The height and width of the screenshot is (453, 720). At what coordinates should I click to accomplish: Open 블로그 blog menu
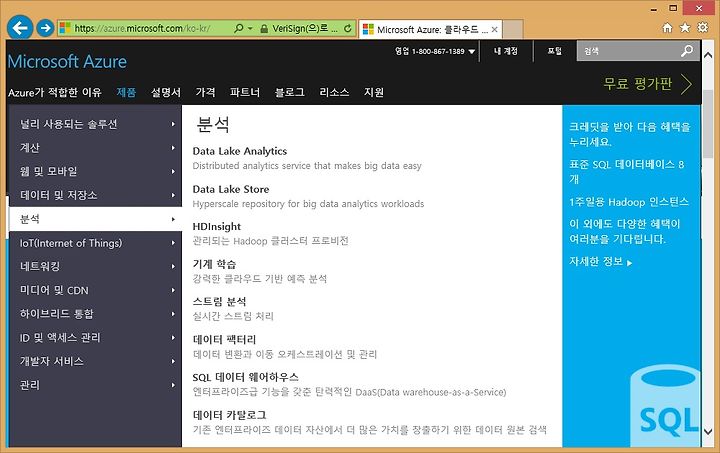click(x=289, y=92)
